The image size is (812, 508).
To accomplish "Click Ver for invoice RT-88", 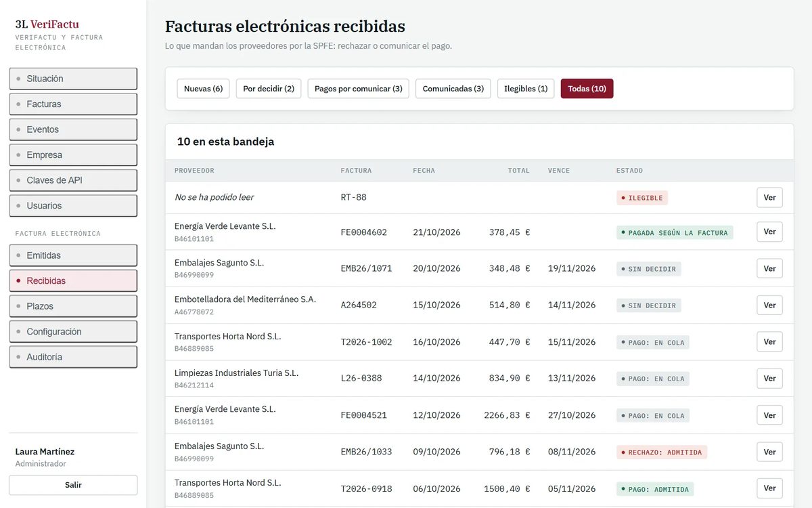I will (769, 198).
